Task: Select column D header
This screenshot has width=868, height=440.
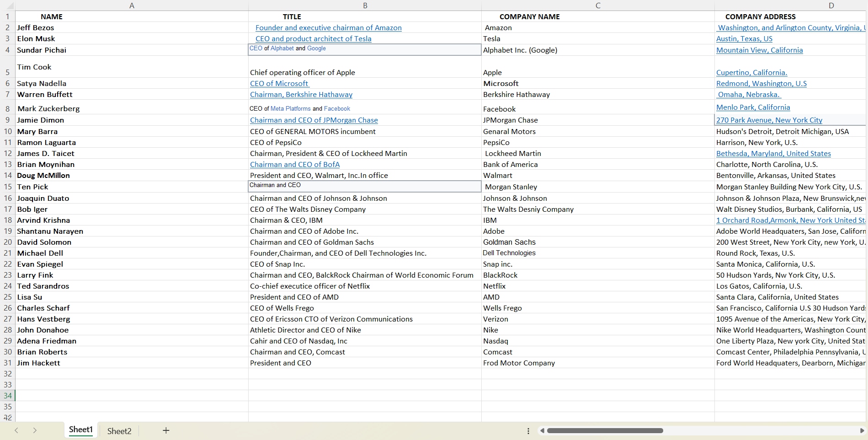Action: tap(791, 5)
